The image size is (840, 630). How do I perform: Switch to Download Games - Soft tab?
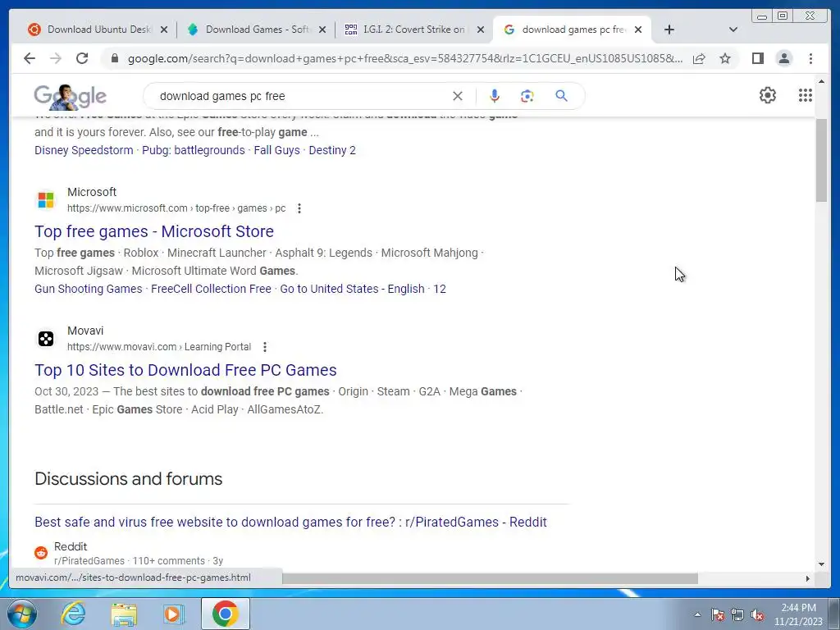click(x=249, y=30)
